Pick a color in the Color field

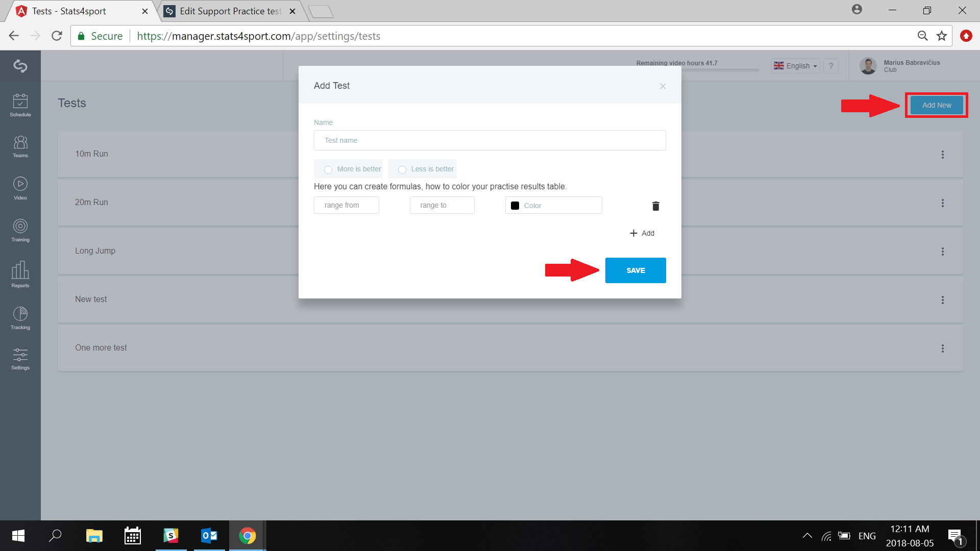554,205
